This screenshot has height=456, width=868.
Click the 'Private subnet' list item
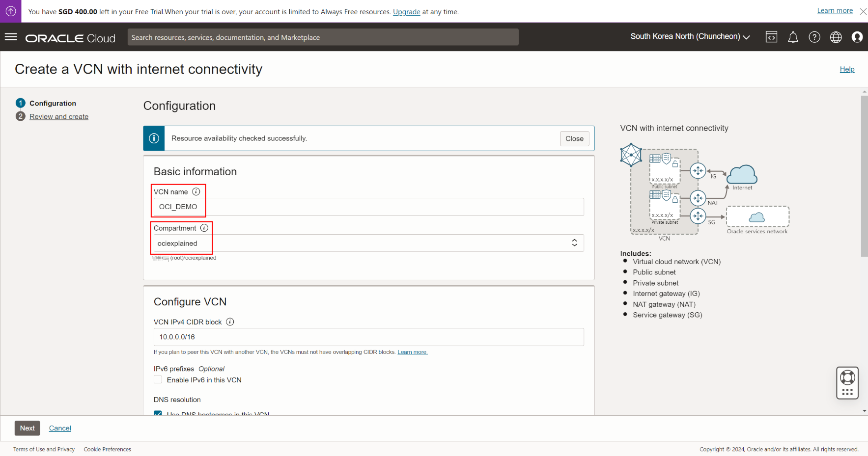[x=656, y=283]
